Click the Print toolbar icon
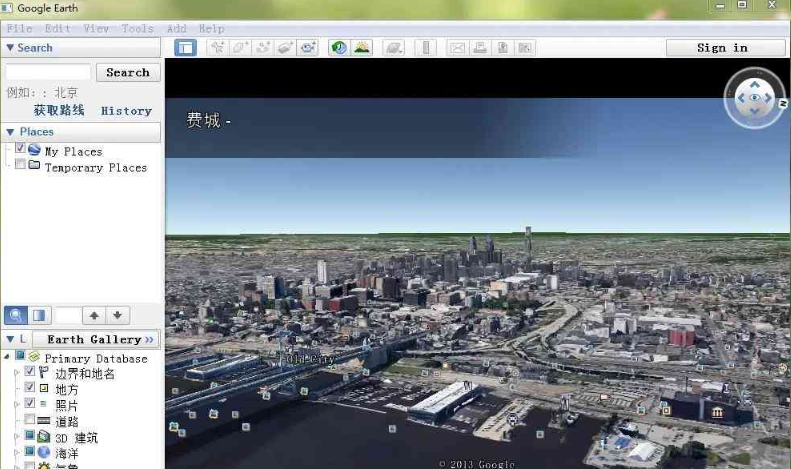The width and height of the screenshot is (791, 469). tap(480, 47)
